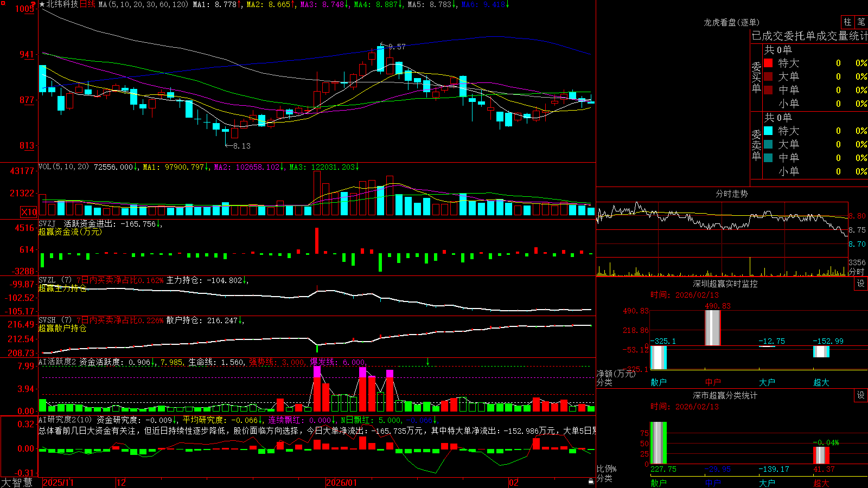The image size is (868, 488).
Task: Click the SVZJ indicator label
Action: coord(47,223)
